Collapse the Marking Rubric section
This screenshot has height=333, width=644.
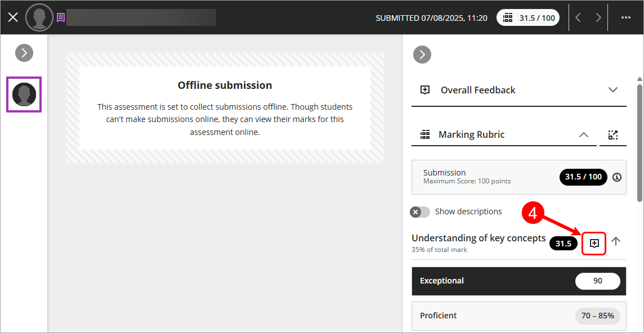tap(584, 135)
